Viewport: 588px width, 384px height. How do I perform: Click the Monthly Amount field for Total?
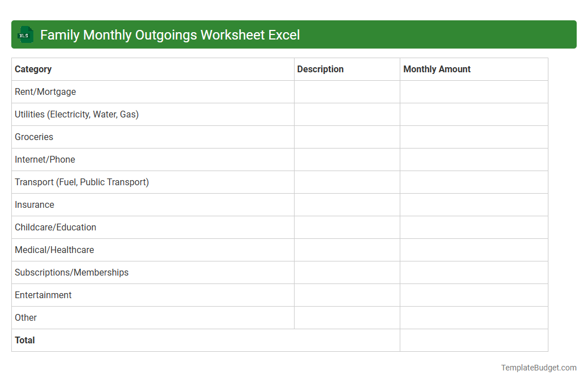click(x=474, y=340)
